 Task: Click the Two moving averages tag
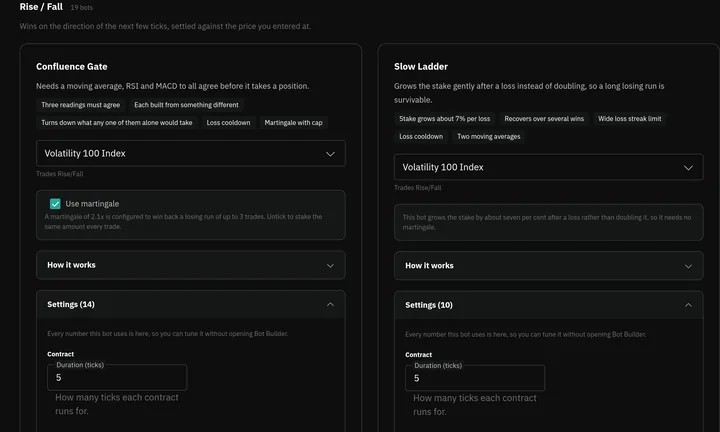click(489, 136)
